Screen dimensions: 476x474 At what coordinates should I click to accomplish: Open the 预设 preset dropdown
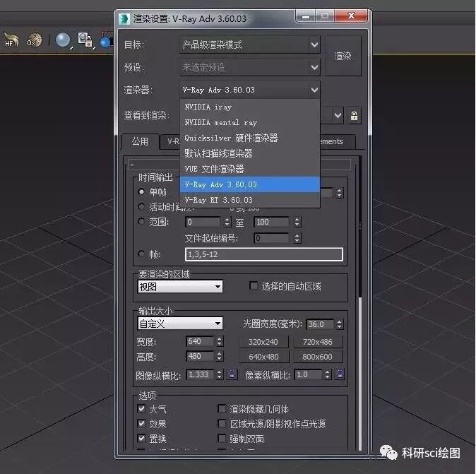point(250,67)
